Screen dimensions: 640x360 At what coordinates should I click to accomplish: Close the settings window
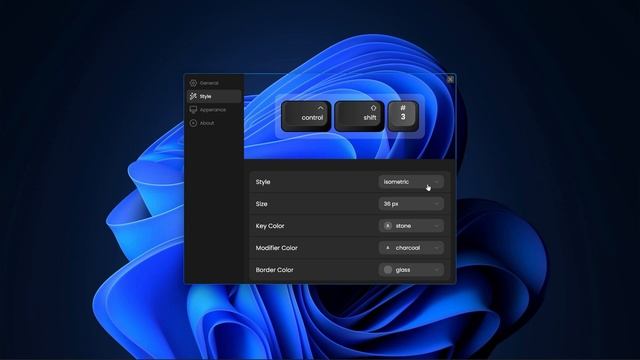(x=450, y=79)
